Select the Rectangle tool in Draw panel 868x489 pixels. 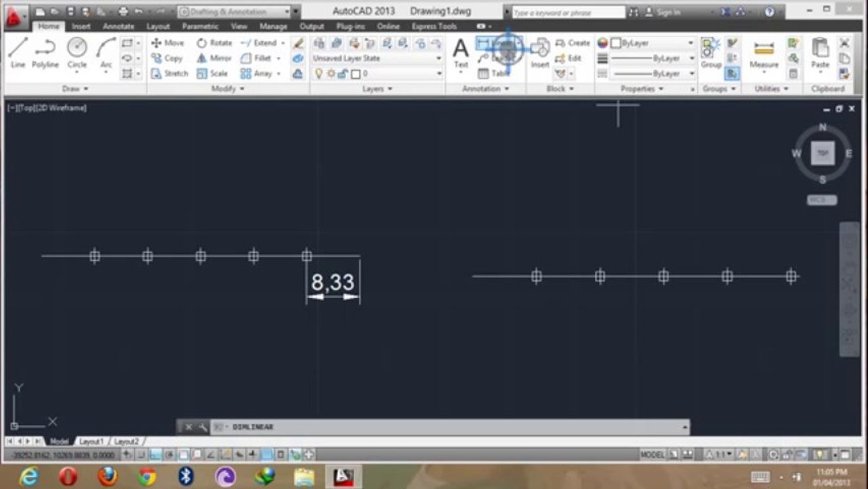click(x=127, y=43)
